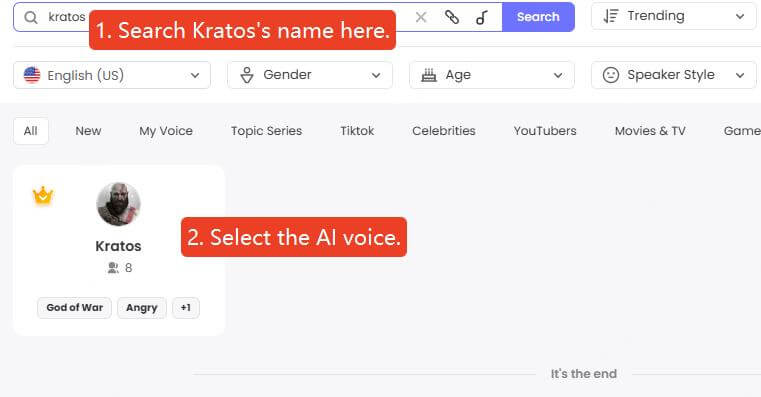761x397 pixels.
Task: Click the sort icon beside Trending
Action: (x=611, y=16)
